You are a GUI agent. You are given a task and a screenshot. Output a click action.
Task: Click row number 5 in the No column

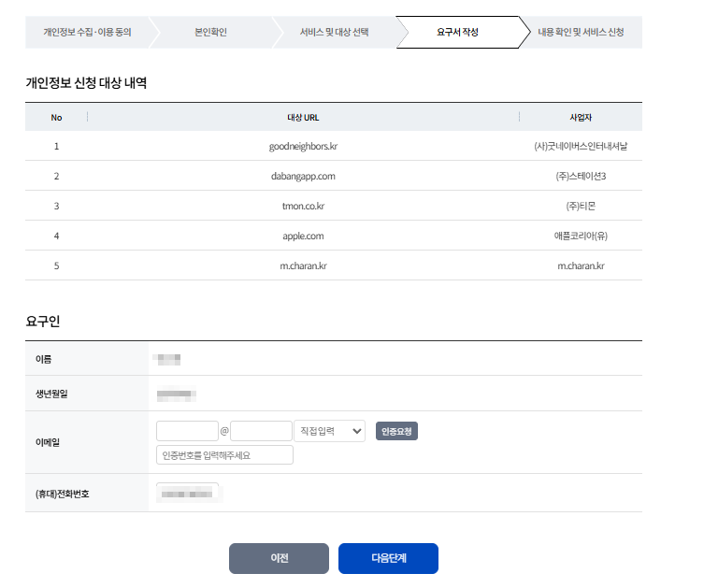click(56, 265)
